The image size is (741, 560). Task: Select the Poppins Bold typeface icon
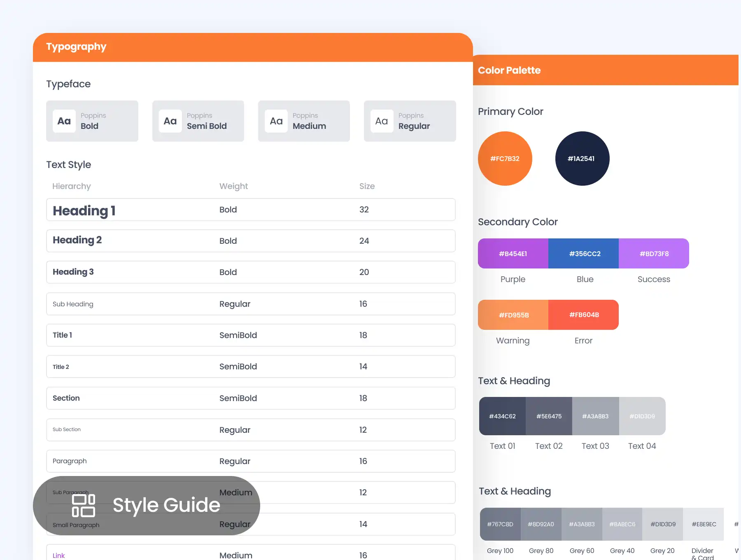point(64,121)
